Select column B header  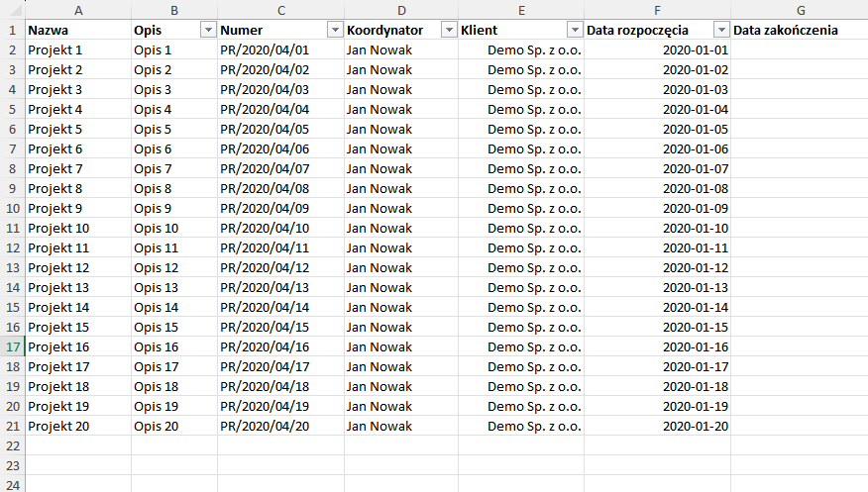pos(174,10)
